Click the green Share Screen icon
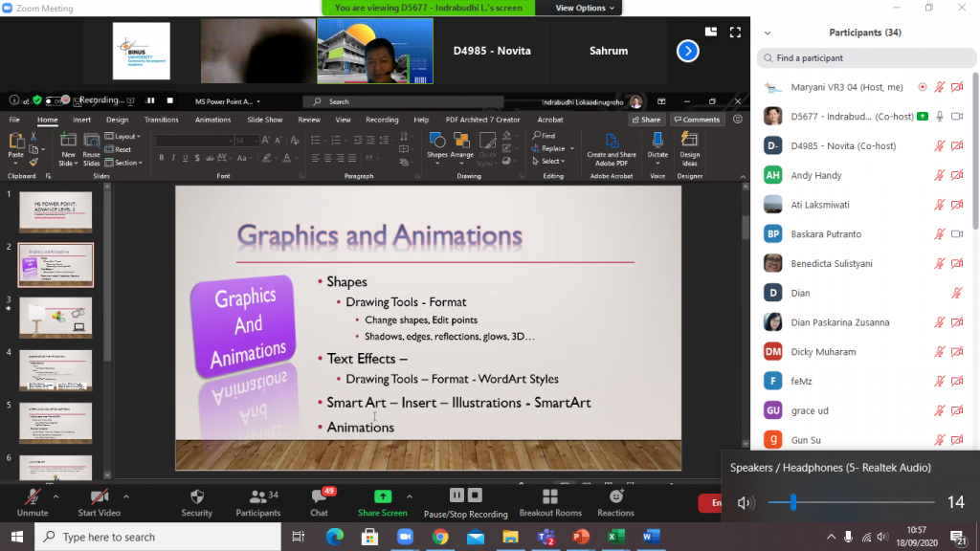The height and width of the screenshot is (551, 980). (x=382, y=496)
